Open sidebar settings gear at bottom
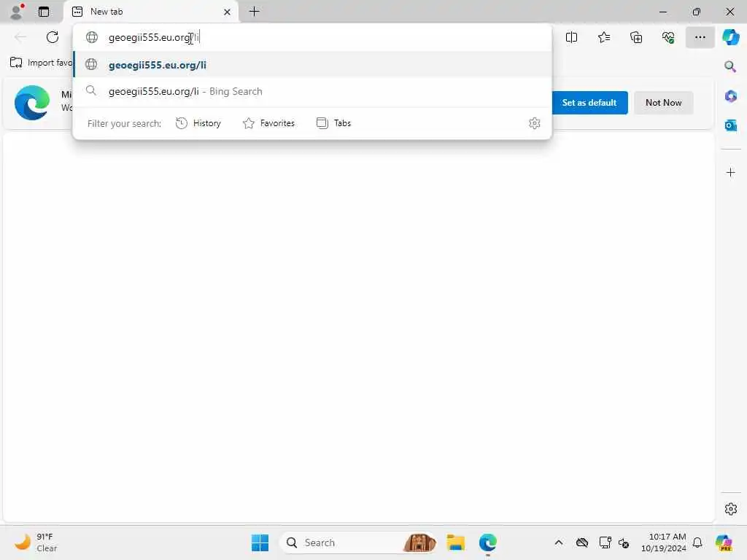Image resolution: width=747 pixels, height=560 pixels. click(x=730, y=508)
